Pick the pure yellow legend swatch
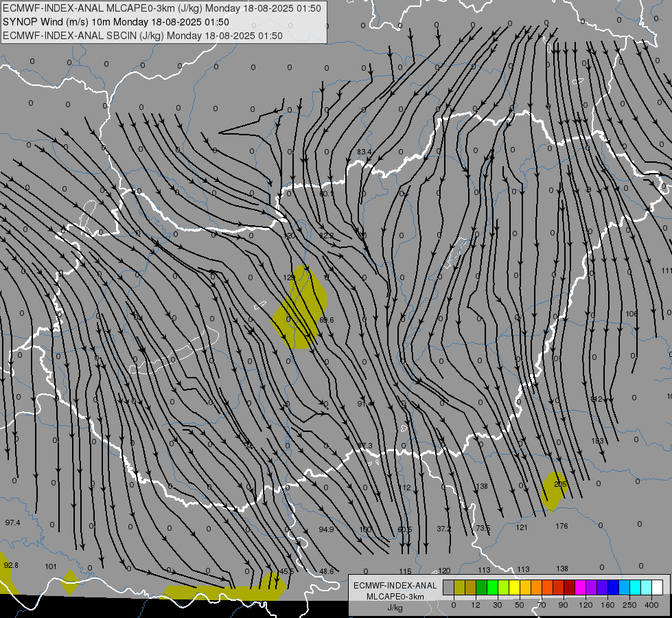Screen dimensions: 672x618 click(x=514, y=587)
